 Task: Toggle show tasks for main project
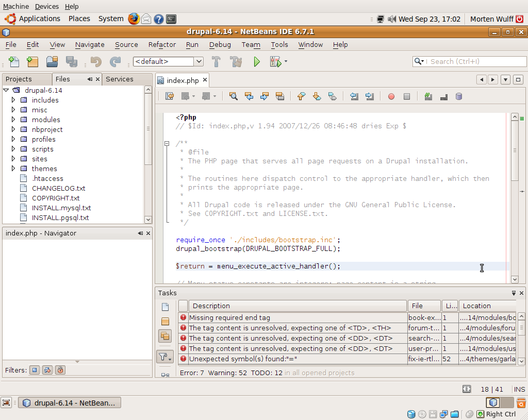coord(165,322)
